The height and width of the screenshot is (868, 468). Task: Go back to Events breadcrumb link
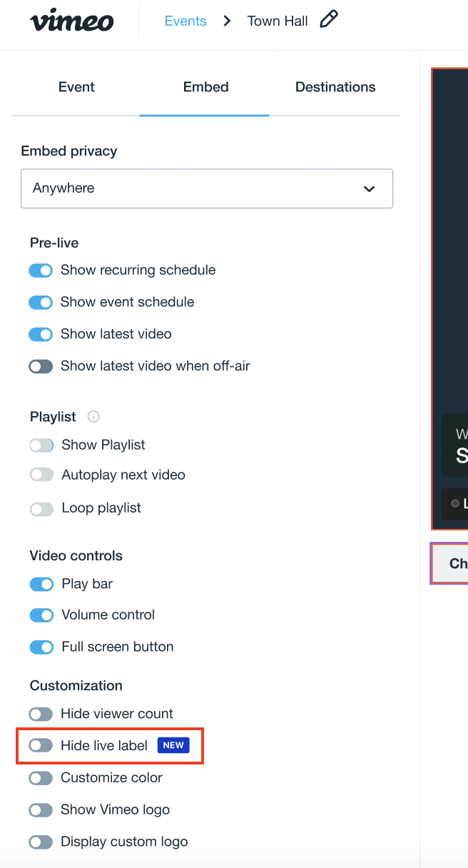[x=185, y=21]
